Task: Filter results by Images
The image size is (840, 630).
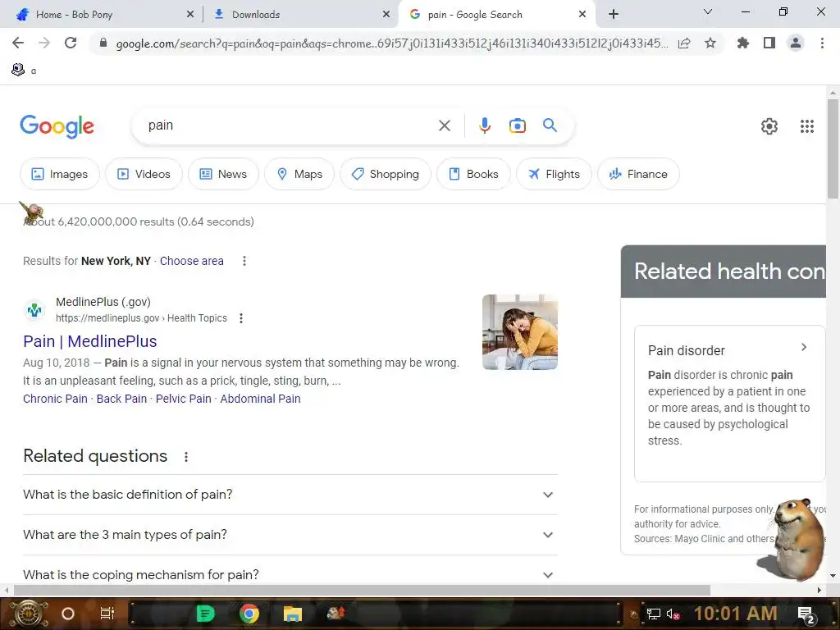Action: 59,174
